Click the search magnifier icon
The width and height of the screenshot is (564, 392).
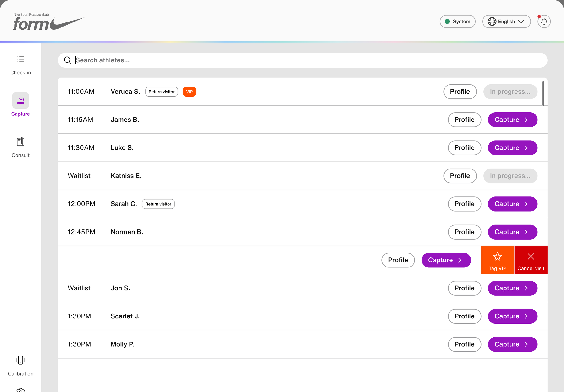[x=68, y=60]
